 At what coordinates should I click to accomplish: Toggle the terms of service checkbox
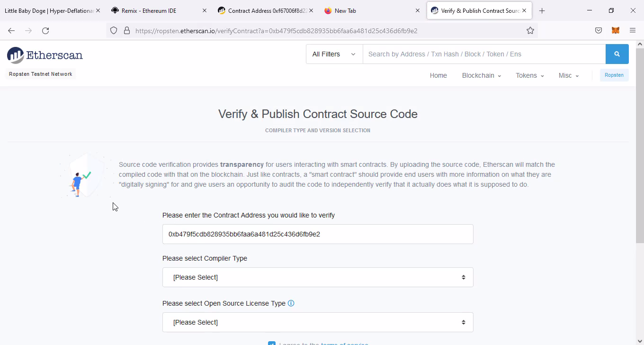[x=271, y=343]
